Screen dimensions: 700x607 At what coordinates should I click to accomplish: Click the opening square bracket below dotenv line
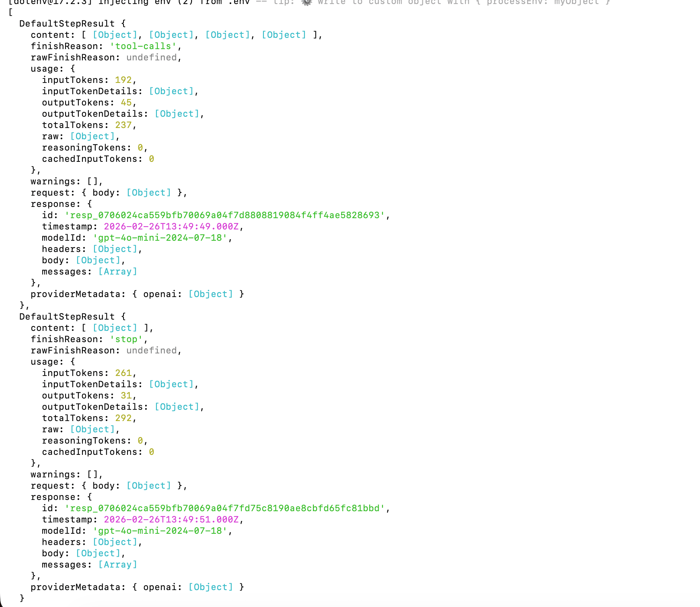click(x=10, y=12)
